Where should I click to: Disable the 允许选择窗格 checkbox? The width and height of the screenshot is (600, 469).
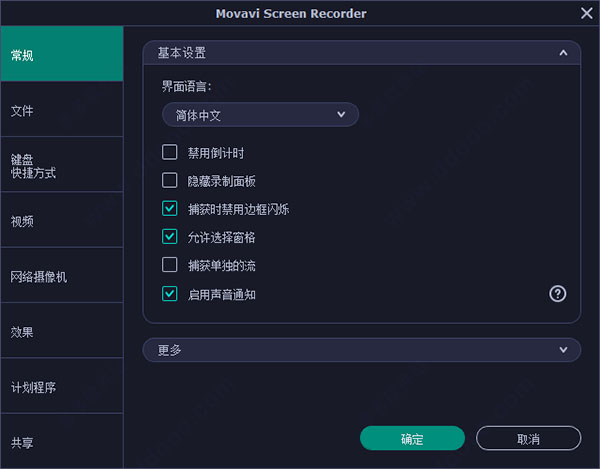(170, 237)
